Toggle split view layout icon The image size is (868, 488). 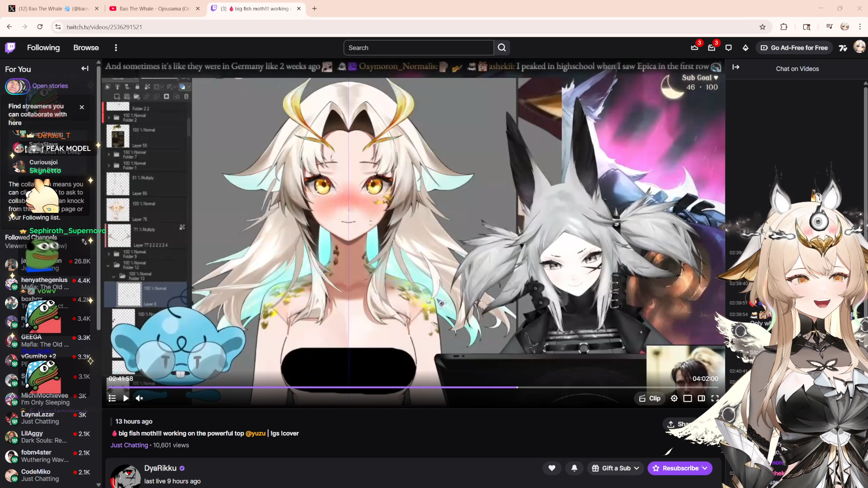701,398
